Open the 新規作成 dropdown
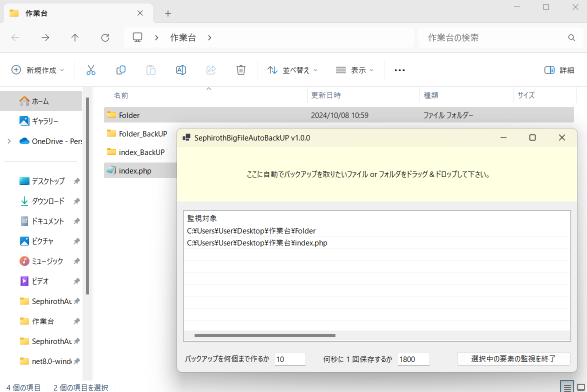 (x=38, y=70)
